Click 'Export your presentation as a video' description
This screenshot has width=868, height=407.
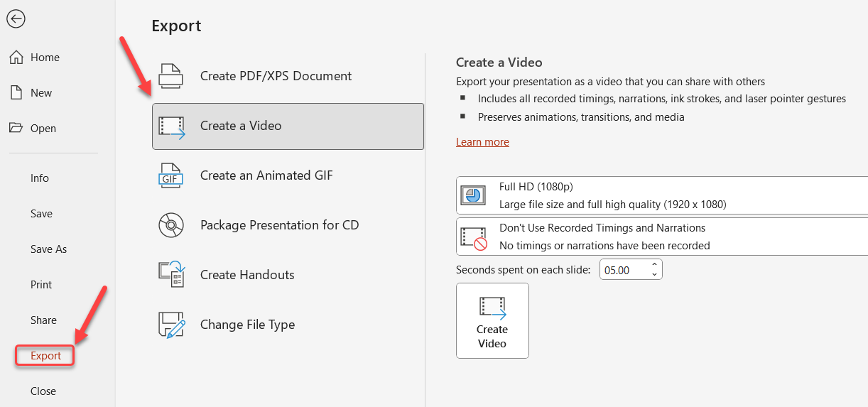coord(611,82)
